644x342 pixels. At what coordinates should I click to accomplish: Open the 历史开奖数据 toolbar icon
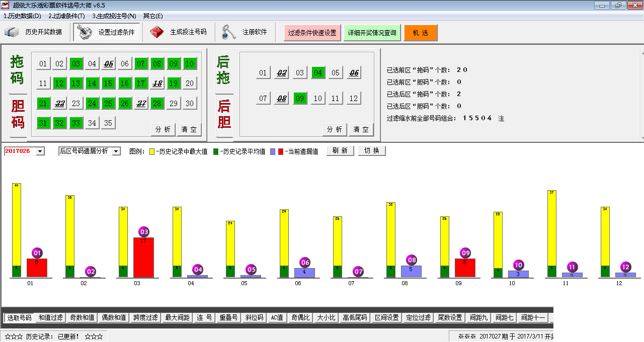pos(12,32)
